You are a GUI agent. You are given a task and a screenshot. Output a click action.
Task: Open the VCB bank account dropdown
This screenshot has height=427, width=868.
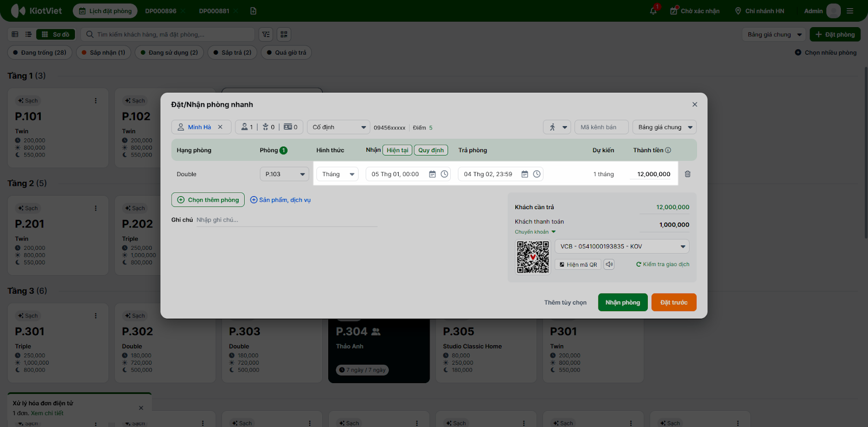click(x=622, y=247)
